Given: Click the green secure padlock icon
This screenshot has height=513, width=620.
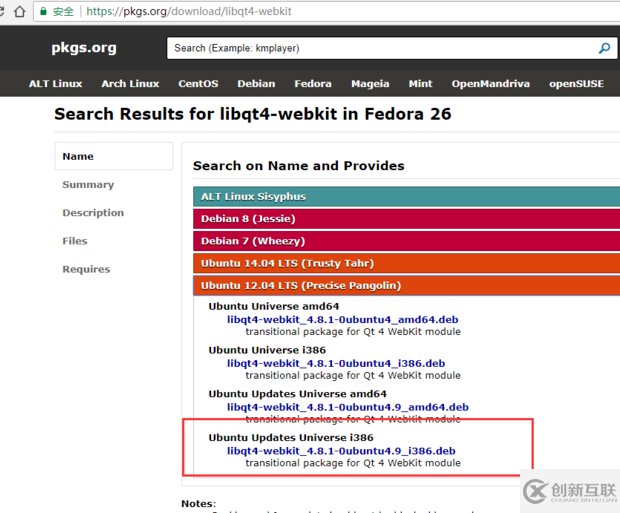Looking at the screenshot, I should [x=43, y=11].
